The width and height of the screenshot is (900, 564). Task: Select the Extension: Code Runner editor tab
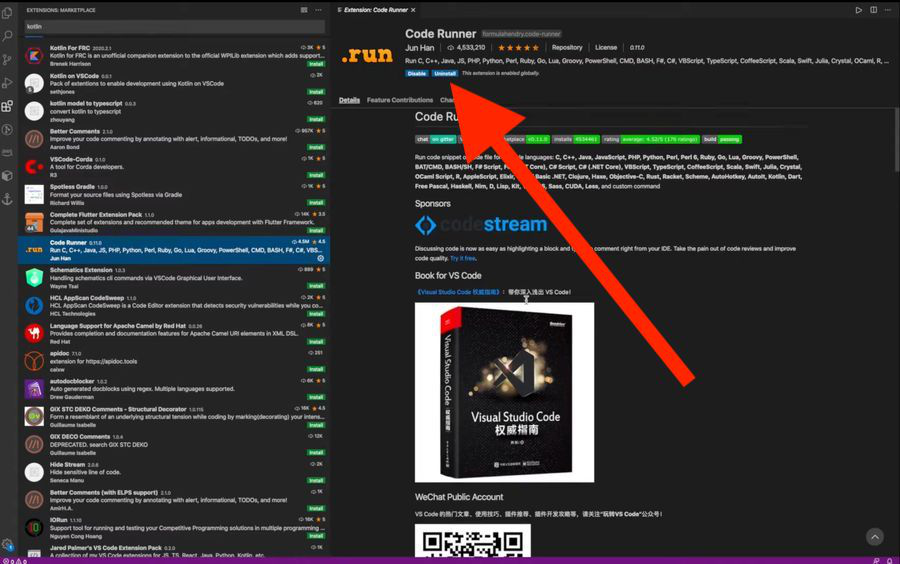click(x=376, y=10)
